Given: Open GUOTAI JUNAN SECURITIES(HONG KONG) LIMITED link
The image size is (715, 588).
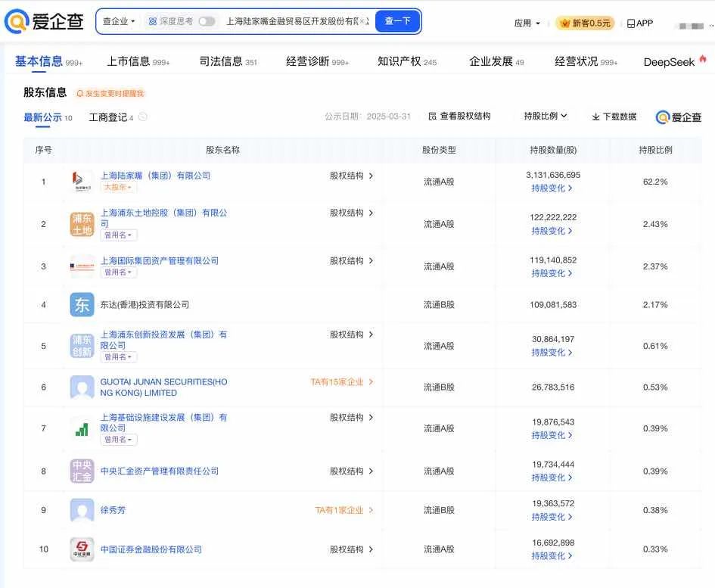Looking at the screenshot, I should (x=163, y=387).
